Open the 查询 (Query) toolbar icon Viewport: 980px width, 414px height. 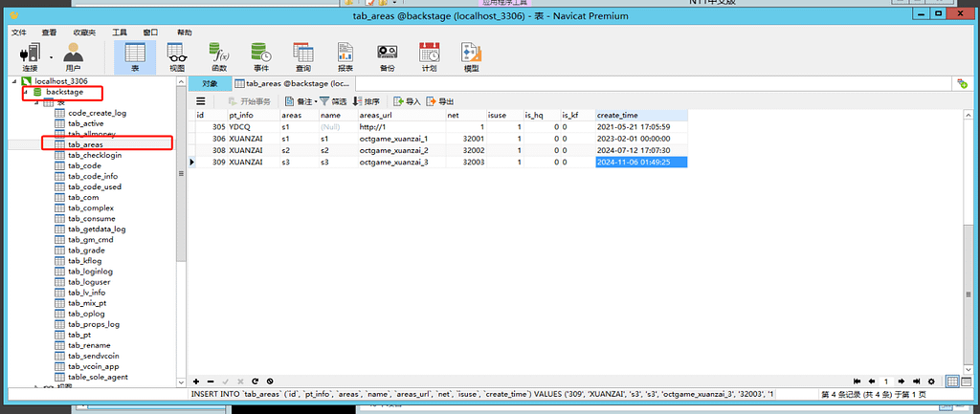[x=303, y=56]
